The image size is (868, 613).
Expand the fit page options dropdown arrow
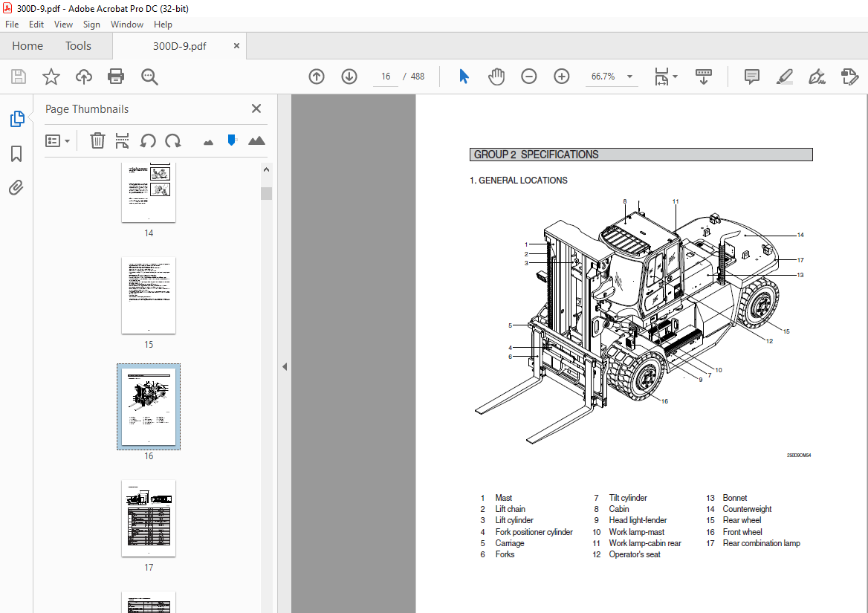tap(675, 77)
